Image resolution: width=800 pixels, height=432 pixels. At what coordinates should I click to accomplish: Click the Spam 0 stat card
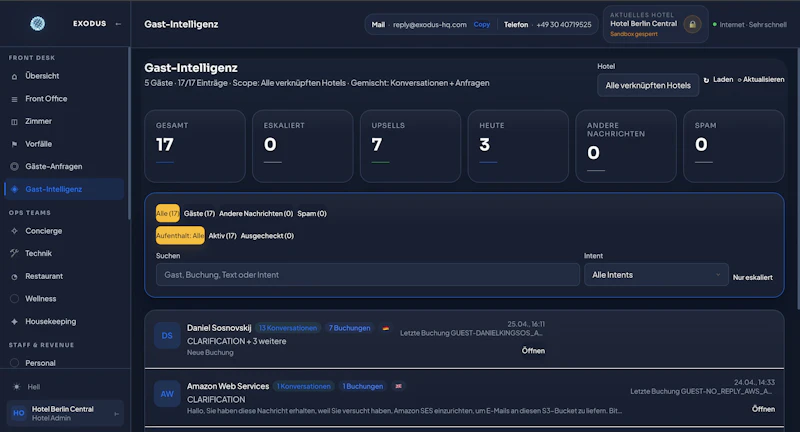point(734,146)
